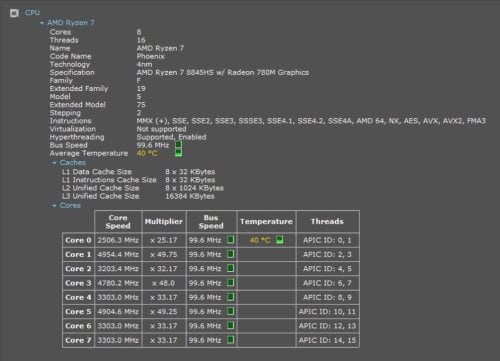Select the Core 6 row label
This screenshot has width=500, height=361.
click(78, 326)
